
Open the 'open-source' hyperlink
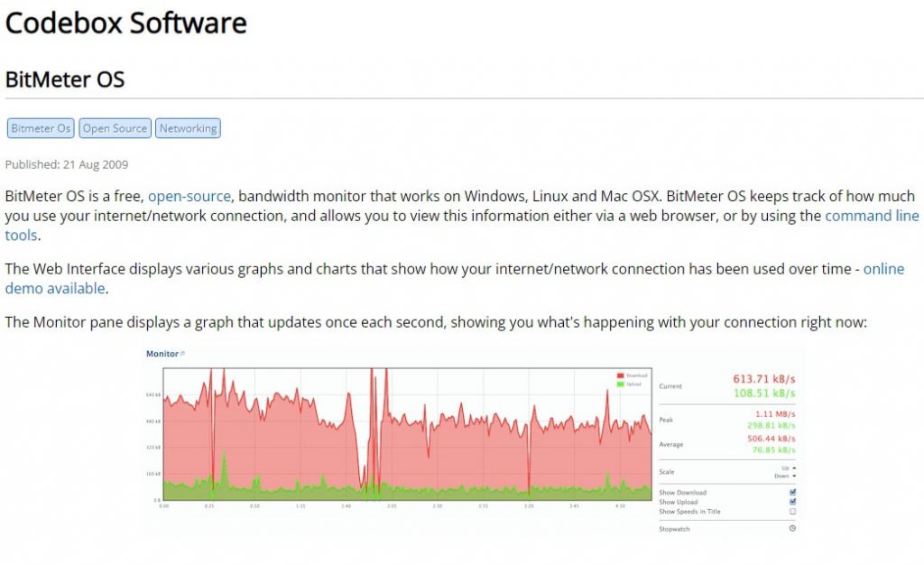coord(188,195)
